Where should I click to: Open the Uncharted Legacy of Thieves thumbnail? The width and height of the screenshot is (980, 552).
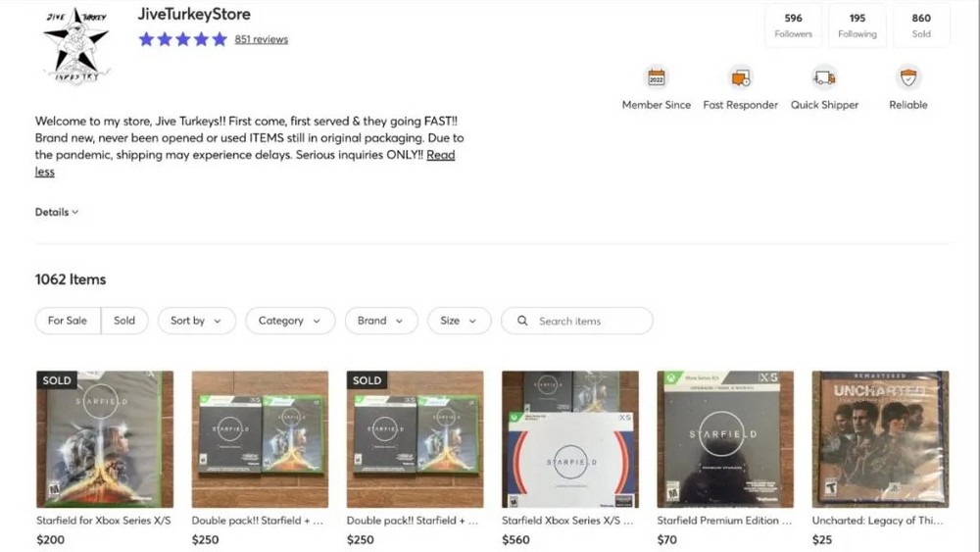880,439
